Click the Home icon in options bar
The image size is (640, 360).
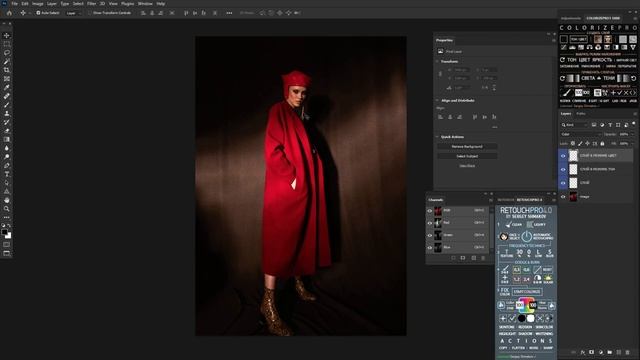pos(9,13)
